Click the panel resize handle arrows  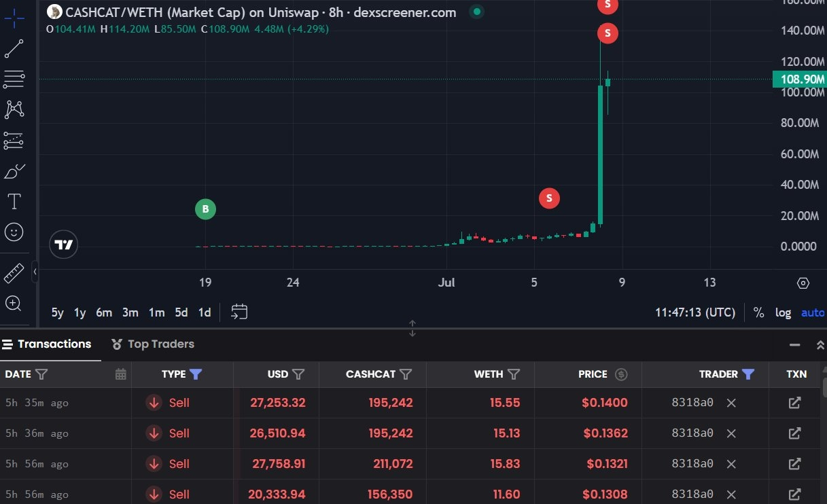tap(412, 329)
